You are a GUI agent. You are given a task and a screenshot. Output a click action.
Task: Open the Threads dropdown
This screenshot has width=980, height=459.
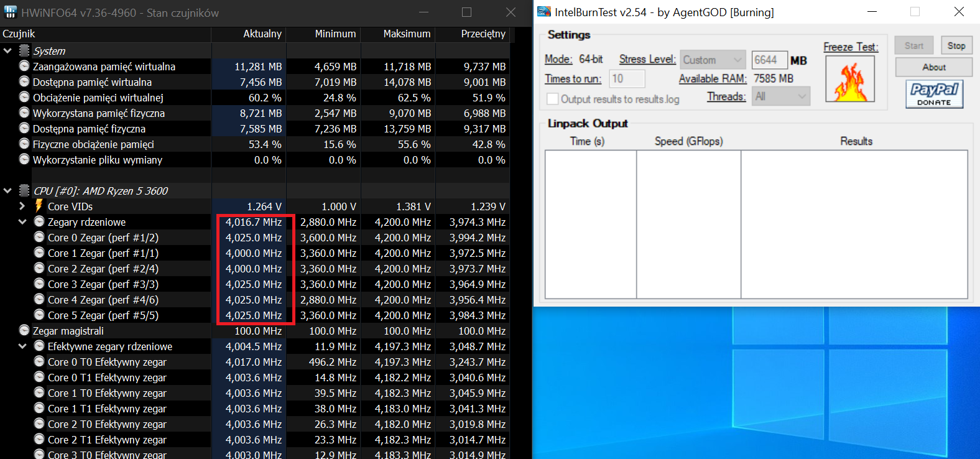click(x=781, y=96)
